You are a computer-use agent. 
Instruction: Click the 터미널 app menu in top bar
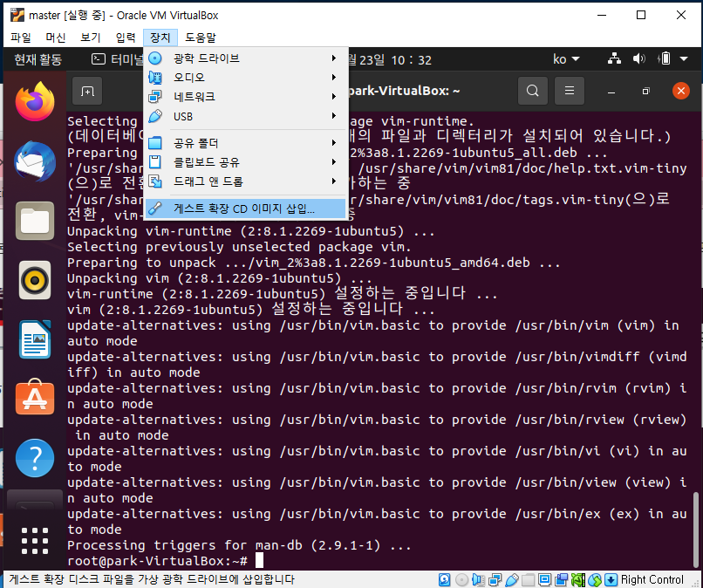coord(118,59)
